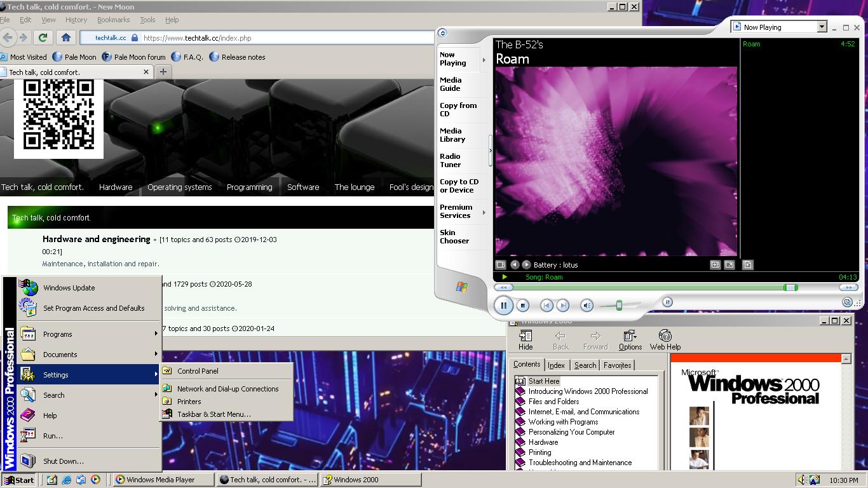Reload the page in New Moon browser
Screen dimensions: 868x488
coord(43,37)
